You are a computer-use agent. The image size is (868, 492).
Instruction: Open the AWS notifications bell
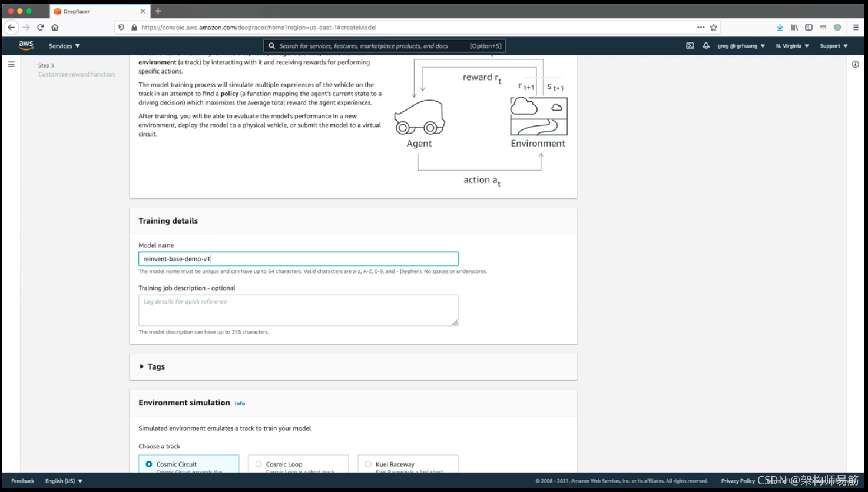click(706, 46)
